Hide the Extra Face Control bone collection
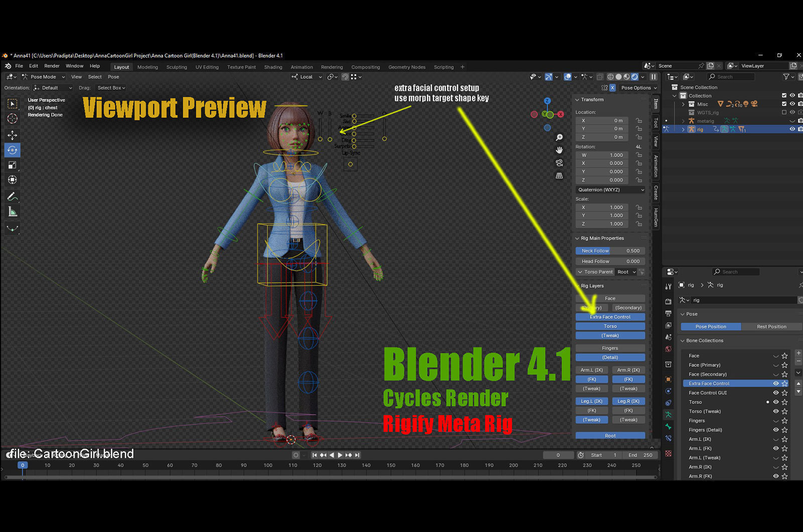The width and height of the screenshot is (803, 532). coord(775,383)
